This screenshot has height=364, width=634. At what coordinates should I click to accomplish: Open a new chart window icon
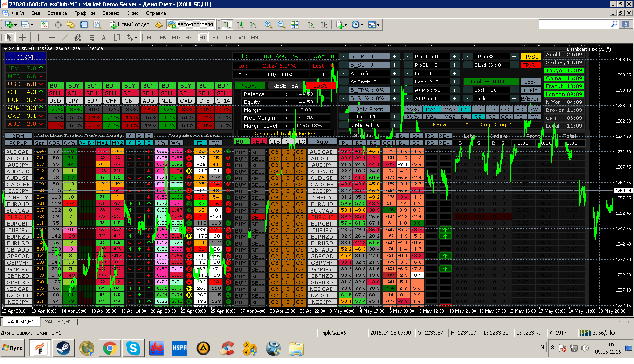click(9, 24)
